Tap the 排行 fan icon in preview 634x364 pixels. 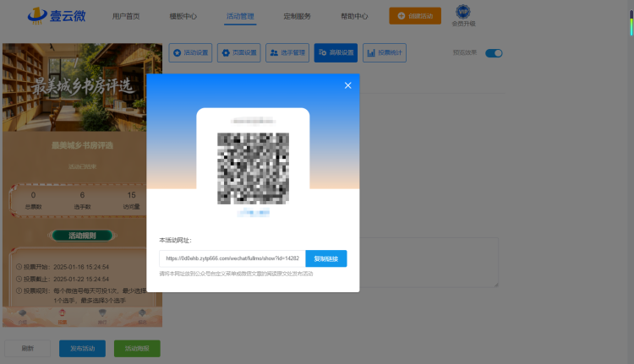tap(102, 313)
